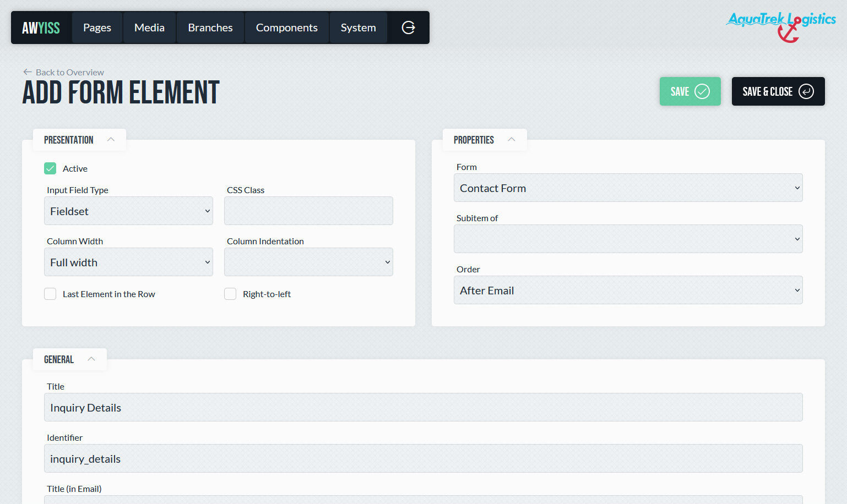Collapse the General panel chevron

coord(91,359)
